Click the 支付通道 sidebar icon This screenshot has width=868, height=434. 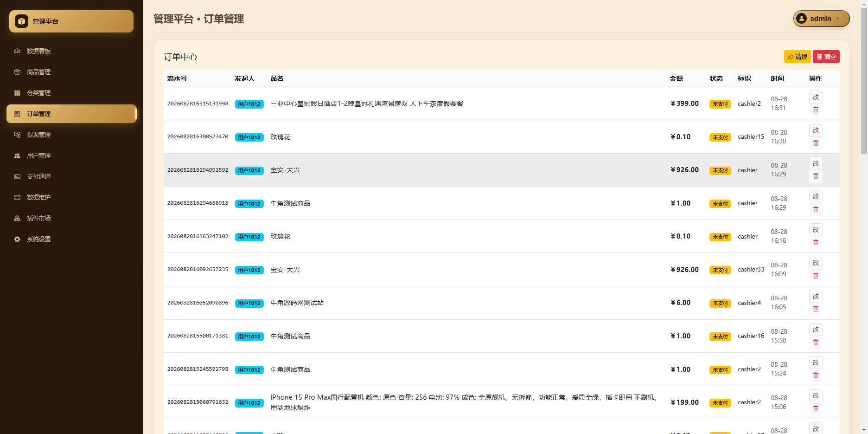click(17, 176)
